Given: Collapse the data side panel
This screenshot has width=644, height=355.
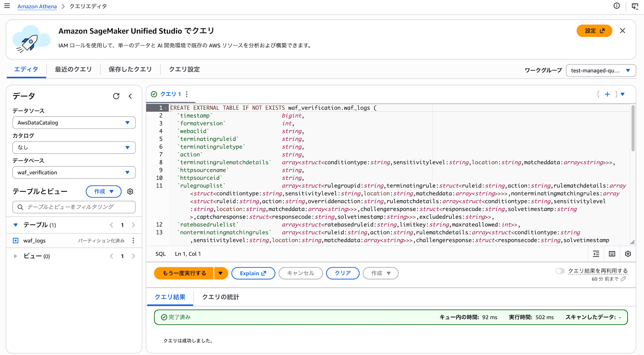Looking at the screenshot, I should point(130,96).
